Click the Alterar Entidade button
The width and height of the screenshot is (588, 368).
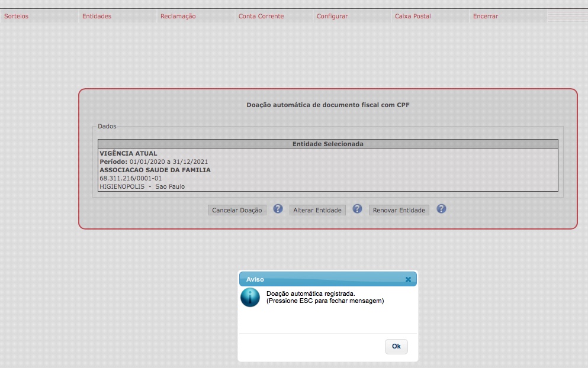(317, 210)
